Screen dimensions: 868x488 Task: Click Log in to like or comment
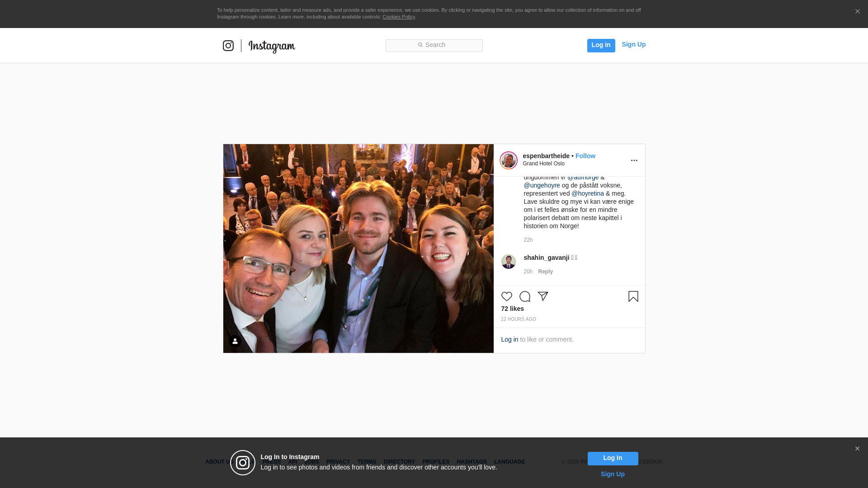(509, 339)
